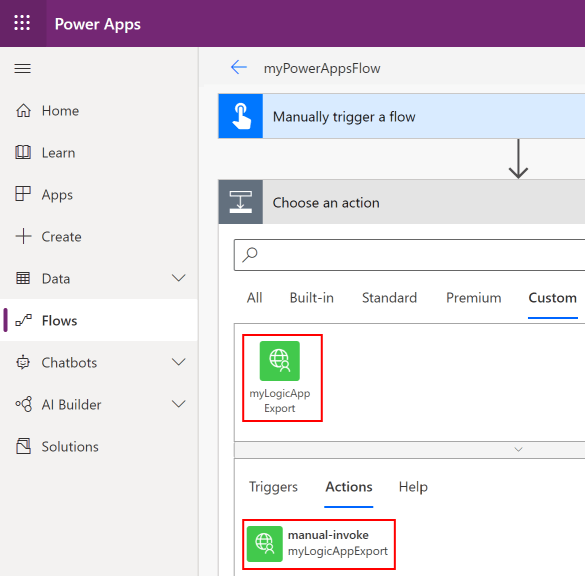
Task: Open the Actions tab
Action: click(349, 487)
